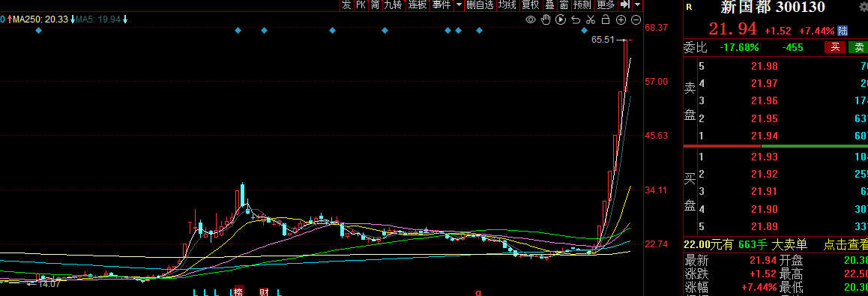Screen dimensions: 868x296
Task: Toggle the eye visibility icon
Action: [x=531, y=20]
